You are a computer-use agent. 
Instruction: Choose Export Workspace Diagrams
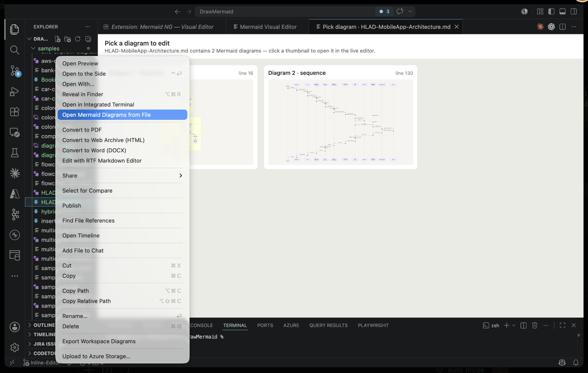click(122, 341)
